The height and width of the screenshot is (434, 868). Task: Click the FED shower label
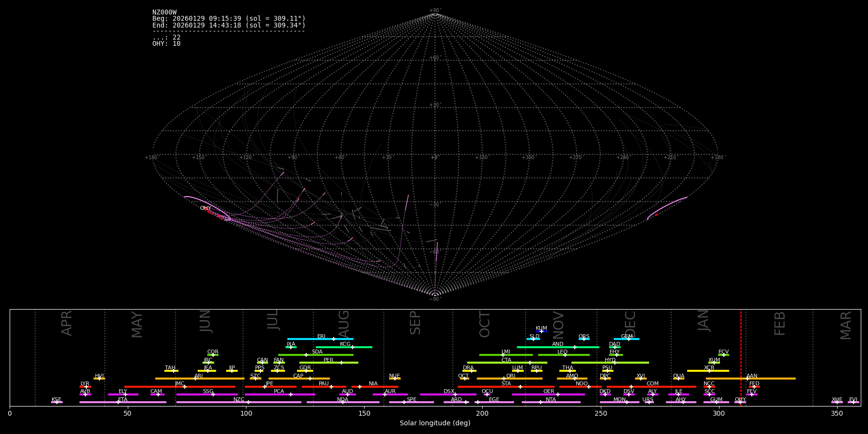click(754, 384)
